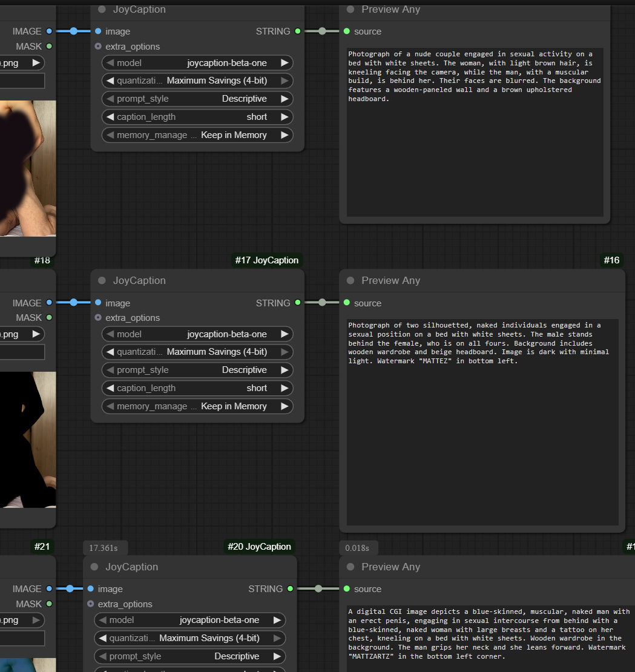Click the STRING output port on topmost JoyCaption node

click(298, 31)
